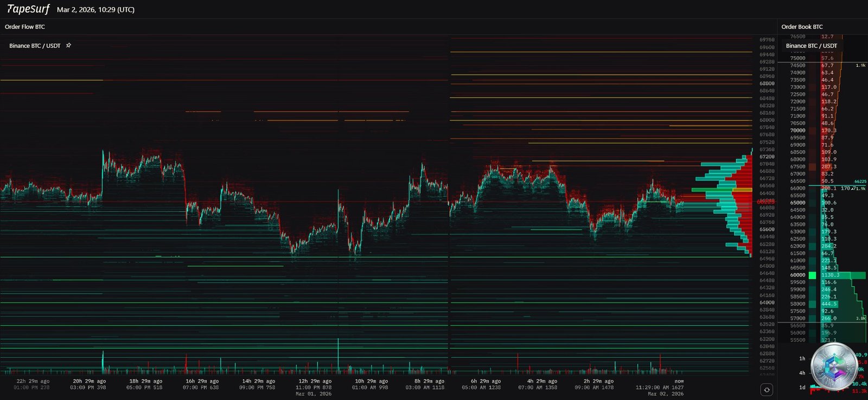
Task: Click the 68500 order book row with 109.0
Action: point(822,152)
